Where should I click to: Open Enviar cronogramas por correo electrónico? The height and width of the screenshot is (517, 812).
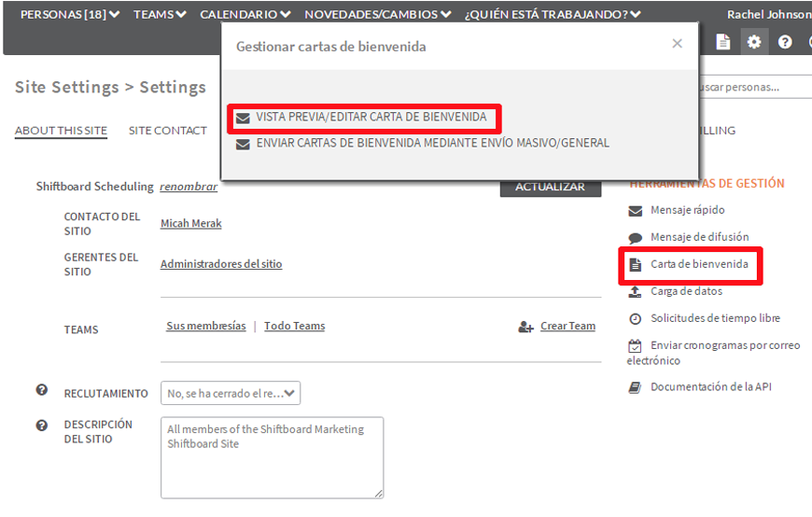pos(714,353)
